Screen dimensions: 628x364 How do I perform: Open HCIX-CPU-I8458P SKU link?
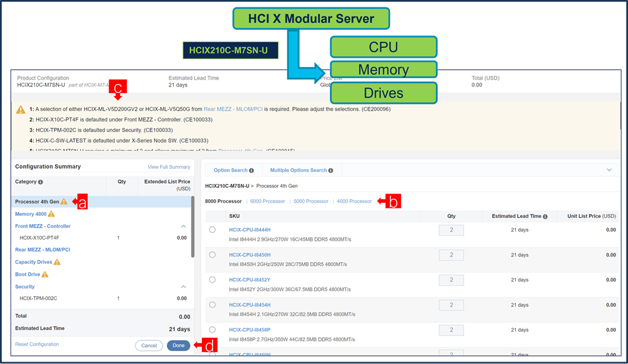click(x=249, y=330)
